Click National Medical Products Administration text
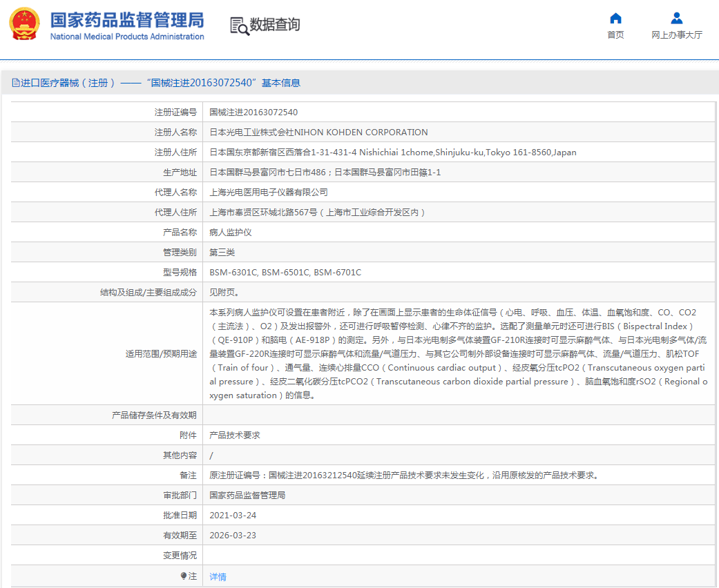 [127, 36]
